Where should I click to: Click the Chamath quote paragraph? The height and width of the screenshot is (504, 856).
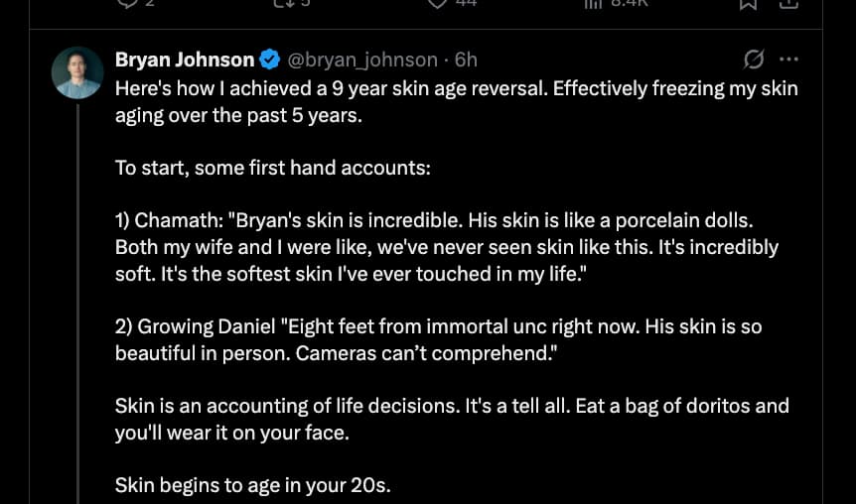[447, 247]
